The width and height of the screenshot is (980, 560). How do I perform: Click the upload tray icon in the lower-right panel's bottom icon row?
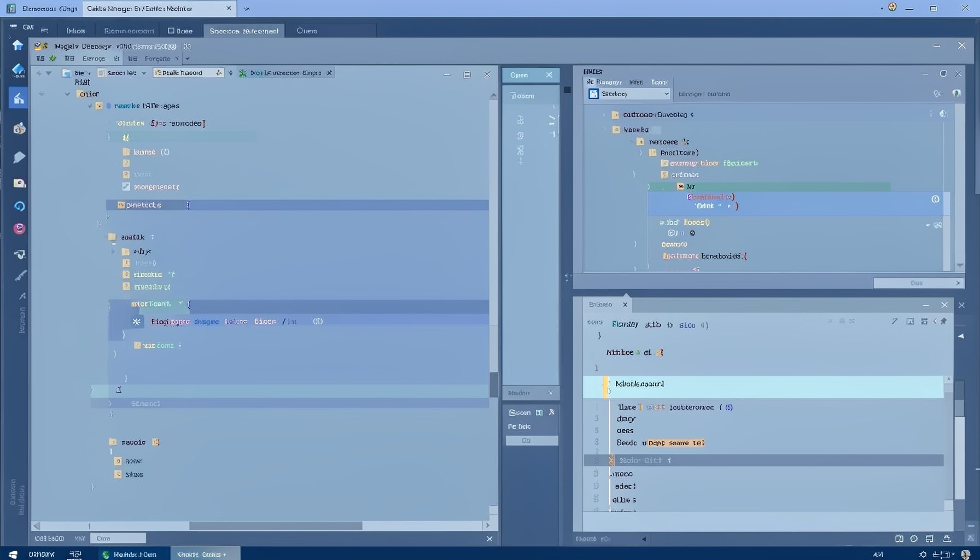[947, 539]
